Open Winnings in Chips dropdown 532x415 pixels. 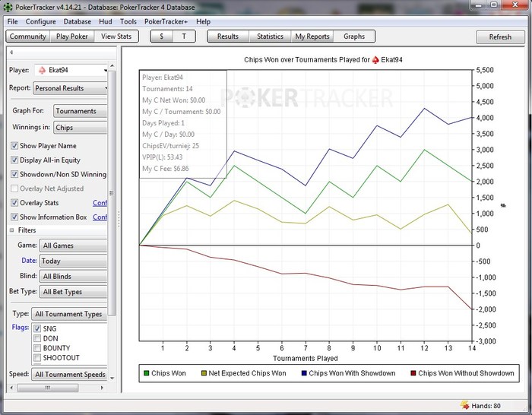(80, 128)
